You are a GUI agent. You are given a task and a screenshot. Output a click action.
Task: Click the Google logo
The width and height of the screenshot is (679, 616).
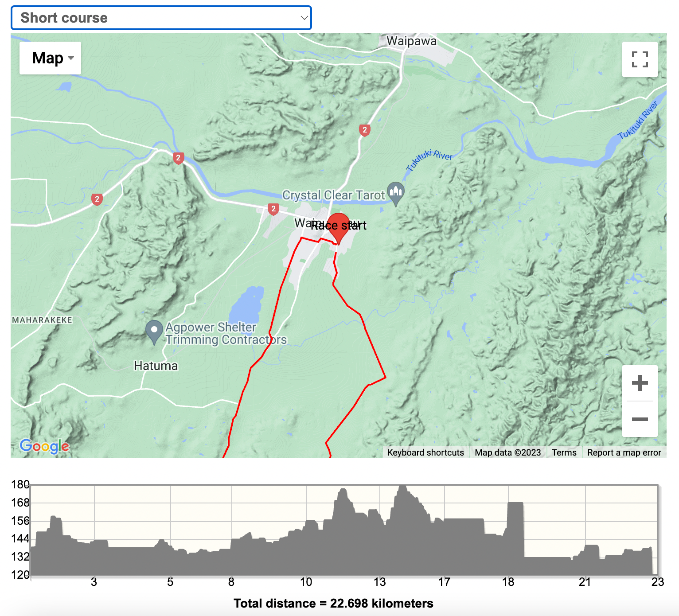44,446
